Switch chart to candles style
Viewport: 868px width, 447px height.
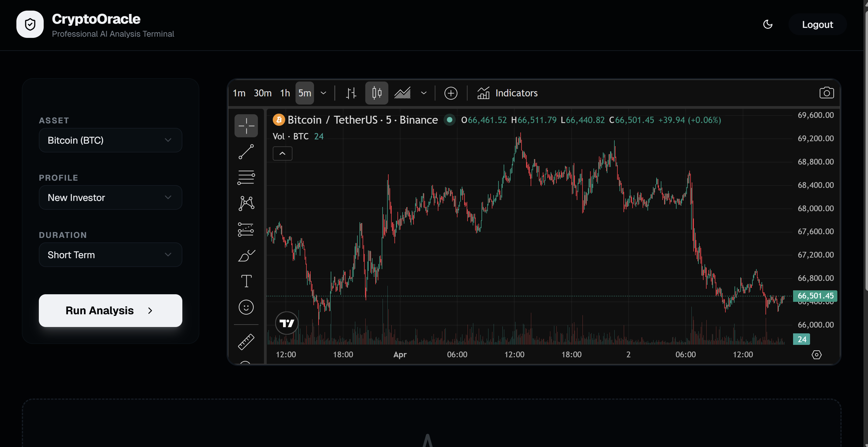pos(377,93)
